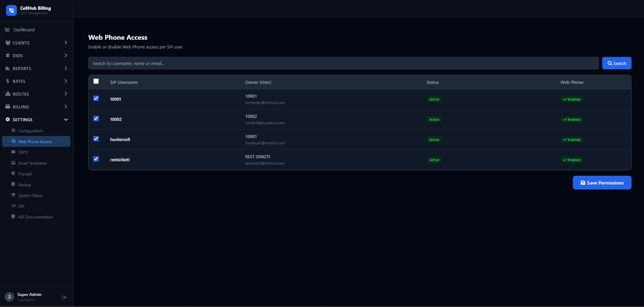Click the SIP Username column header
The image size is (644, 307).
[124, 82]
